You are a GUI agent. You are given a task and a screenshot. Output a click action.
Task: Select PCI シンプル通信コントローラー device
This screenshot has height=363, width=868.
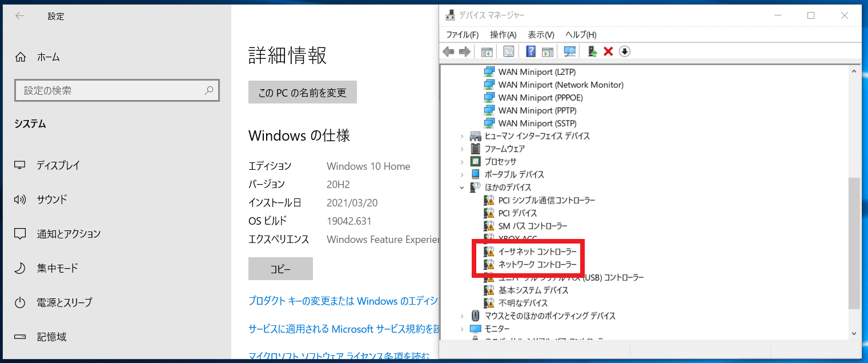click(546, 200)
